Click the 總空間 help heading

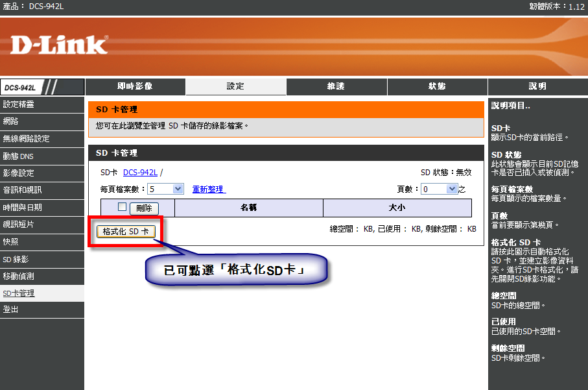tap(504, 296)
